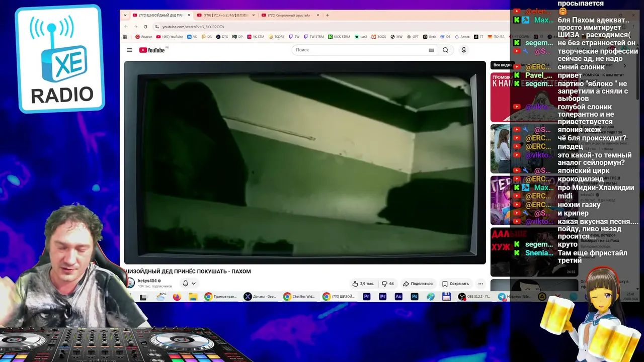Open the TCORE bookmark

[277, 37]
